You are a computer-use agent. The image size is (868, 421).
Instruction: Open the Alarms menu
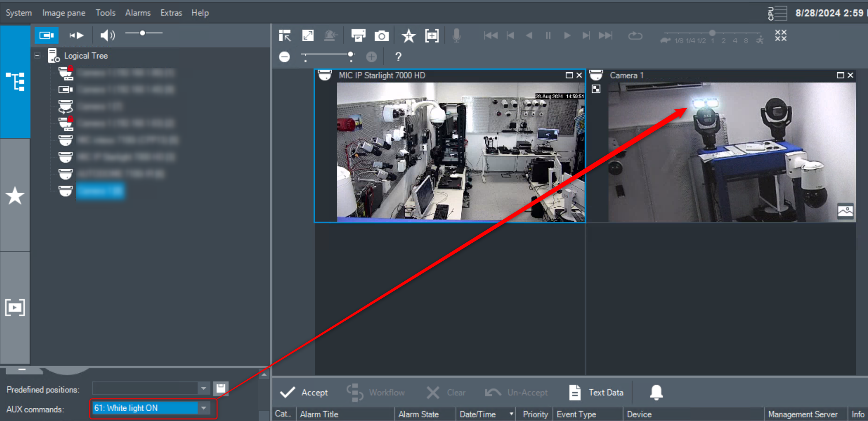pyautogui.click(x=138, y=13)
